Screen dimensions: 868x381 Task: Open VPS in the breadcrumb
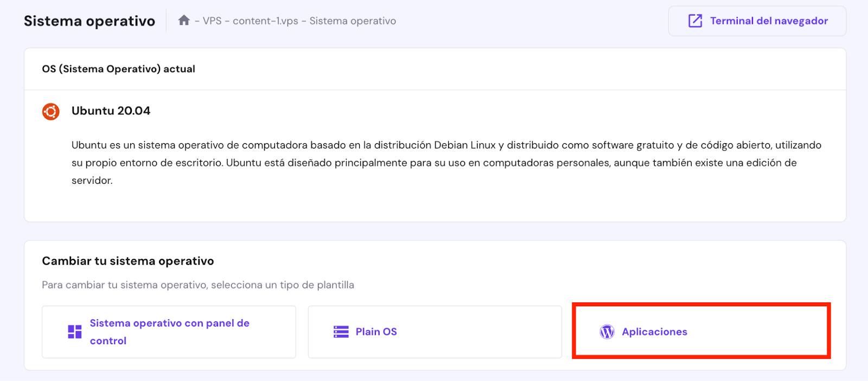click(x=212, y=21)
